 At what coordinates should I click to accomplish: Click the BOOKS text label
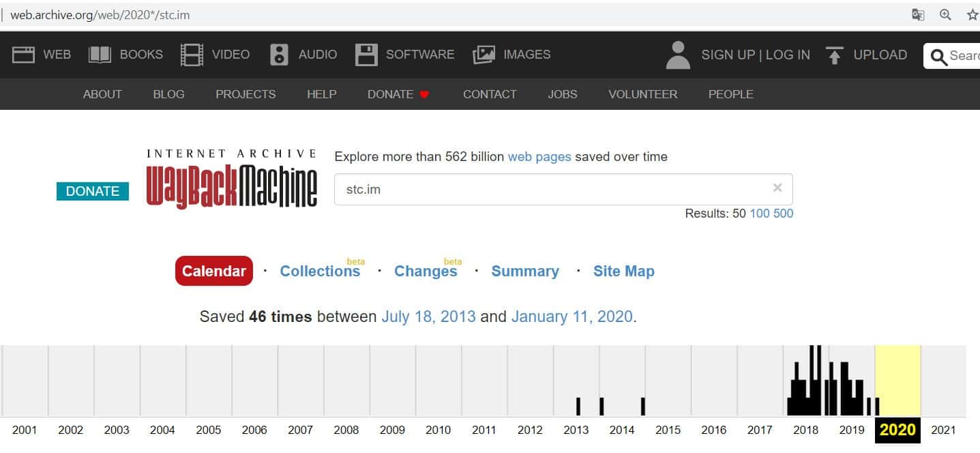pos(141,55)
